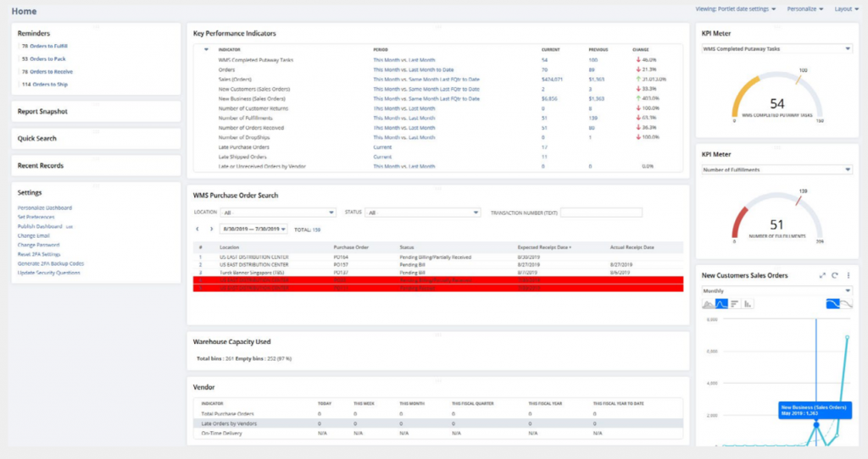The width and height of the screenshot is (868, 459).
Task: Sort by Expected Receipt Date column
Action: pyautogui.click(x=544, y=247)
